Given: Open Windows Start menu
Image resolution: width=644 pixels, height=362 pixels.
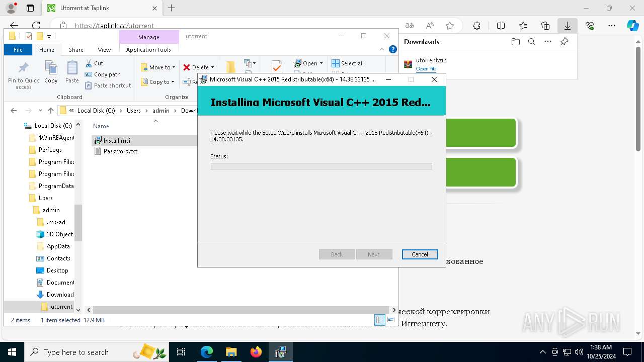Looking at the screenshot, I should [12, 352].
